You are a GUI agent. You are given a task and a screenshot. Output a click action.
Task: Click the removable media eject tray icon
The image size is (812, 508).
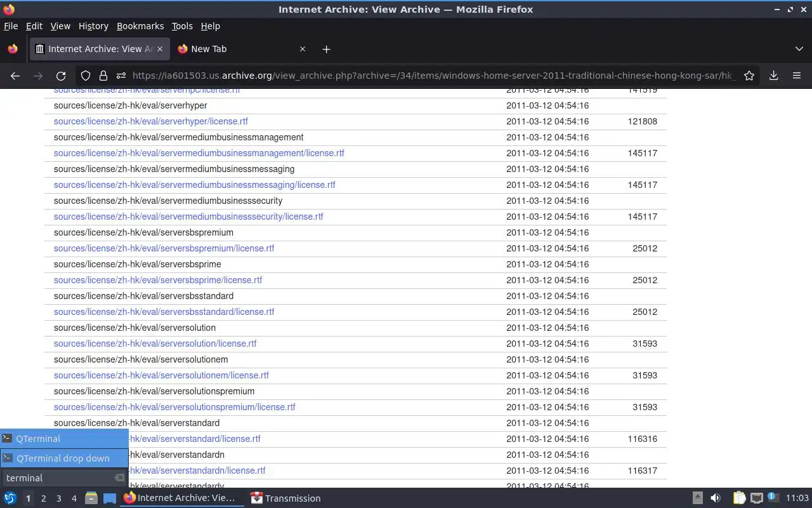pyautogui.click(x=697, y=498)
